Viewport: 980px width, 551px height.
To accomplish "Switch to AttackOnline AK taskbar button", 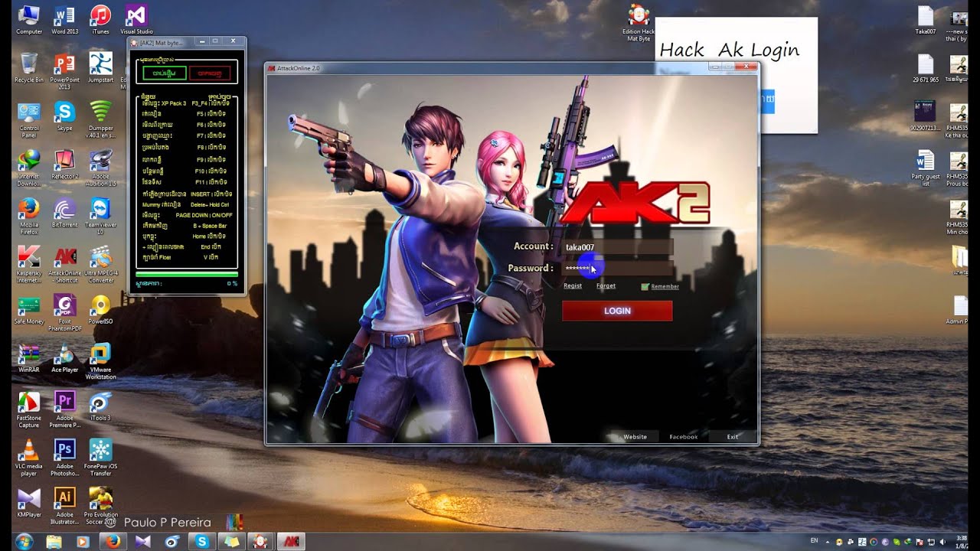I will pyautogui.click(x=291, y=541).
